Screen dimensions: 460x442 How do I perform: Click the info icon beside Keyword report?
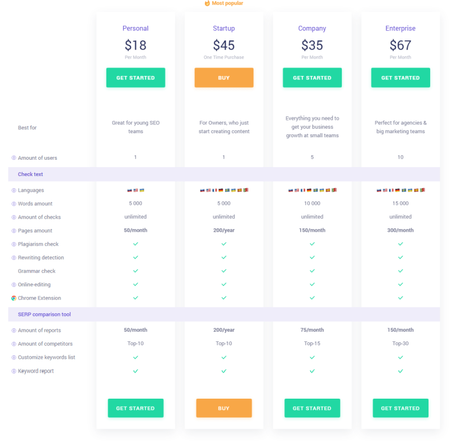(14, 371)
